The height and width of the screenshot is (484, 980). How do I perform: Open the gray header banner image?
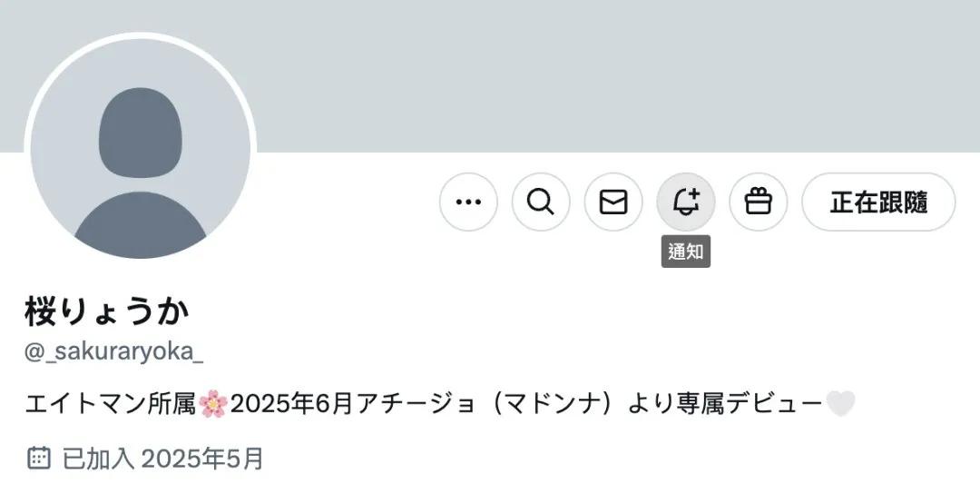(490, 75)
